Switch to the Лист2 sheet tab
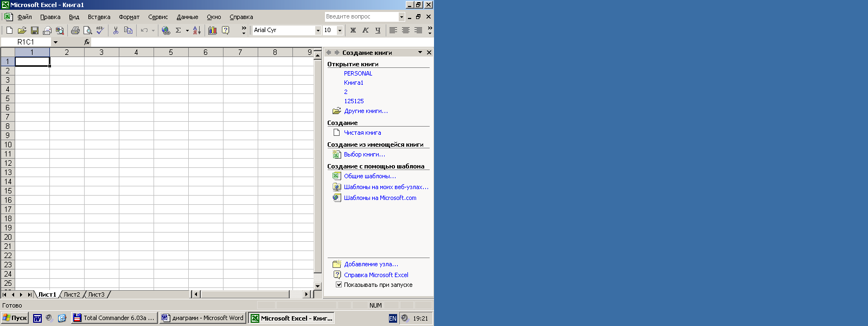 72,294
